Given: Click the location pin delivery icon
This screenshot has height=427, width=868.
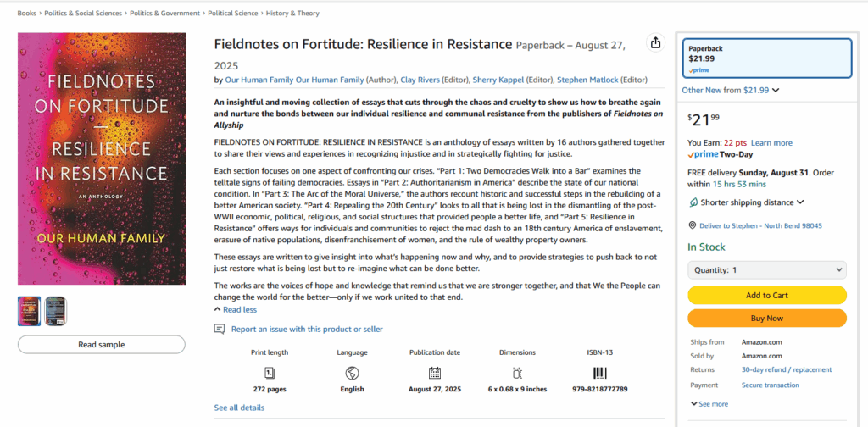Looking at the screenshot, I should [x=693, y=225].
